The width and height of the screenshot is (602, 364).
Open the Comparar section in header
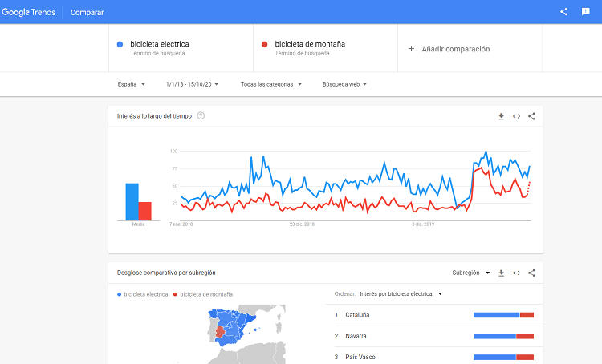(x=87, y=12)
